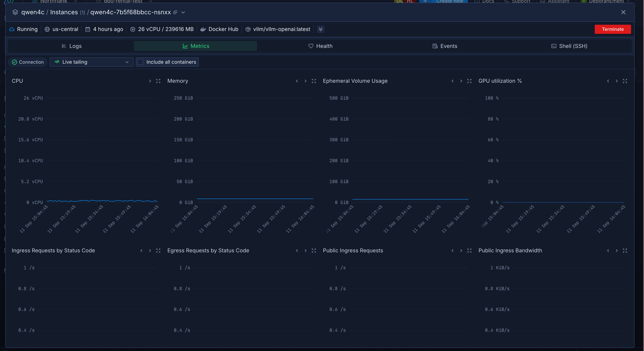Viewport: 644px width, 351px height.
Task: Previous range on Ephemeral Volume Usage chart
Action: (452, 81)
